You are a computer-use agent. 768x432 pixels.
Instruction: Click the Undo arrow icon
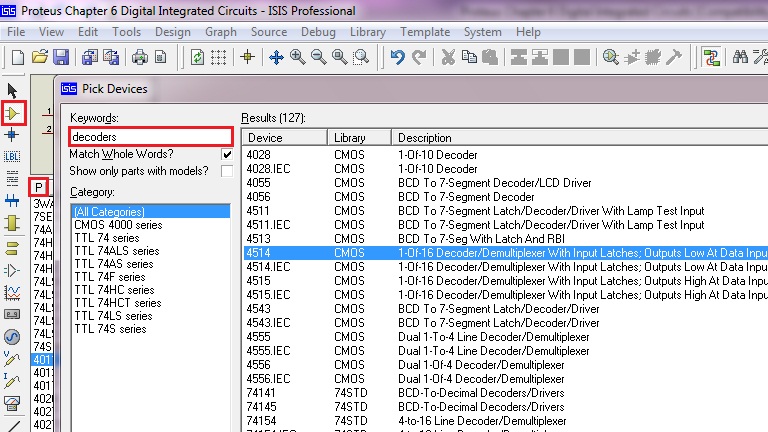click(398, 57)
